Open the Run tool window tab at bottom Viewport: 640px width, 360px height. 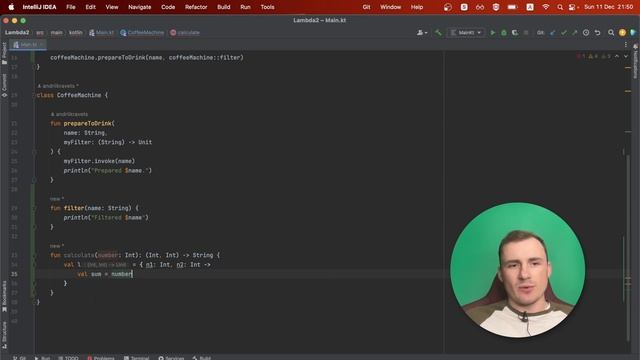(42, 358)
